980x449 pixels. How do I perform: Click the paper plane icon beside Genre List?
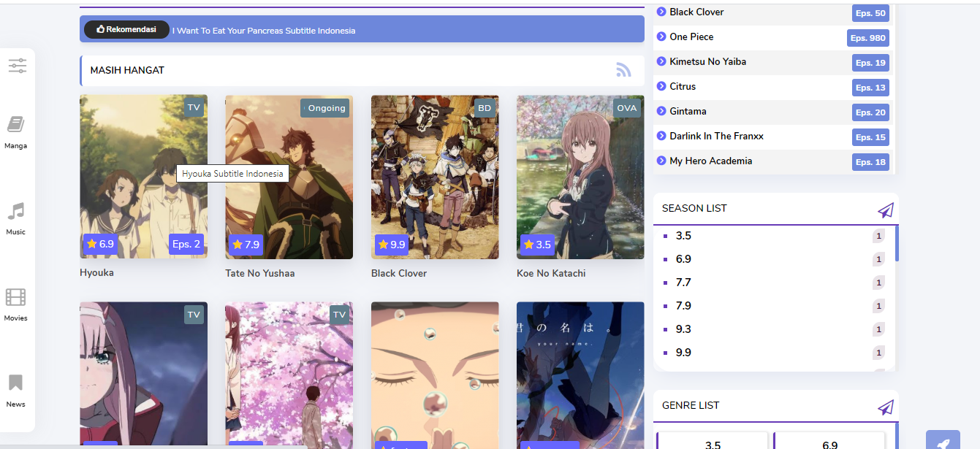[x=886, y=407]
